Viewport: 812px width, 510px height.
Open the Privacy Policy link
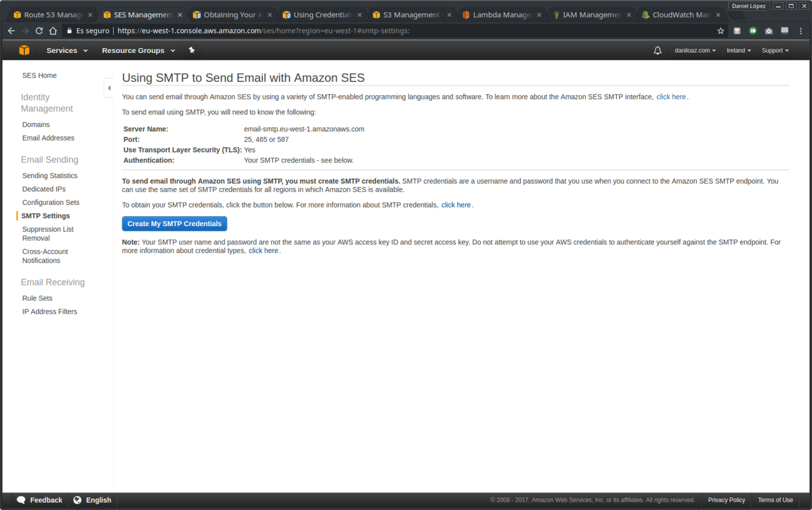click(x=726, y=500)
